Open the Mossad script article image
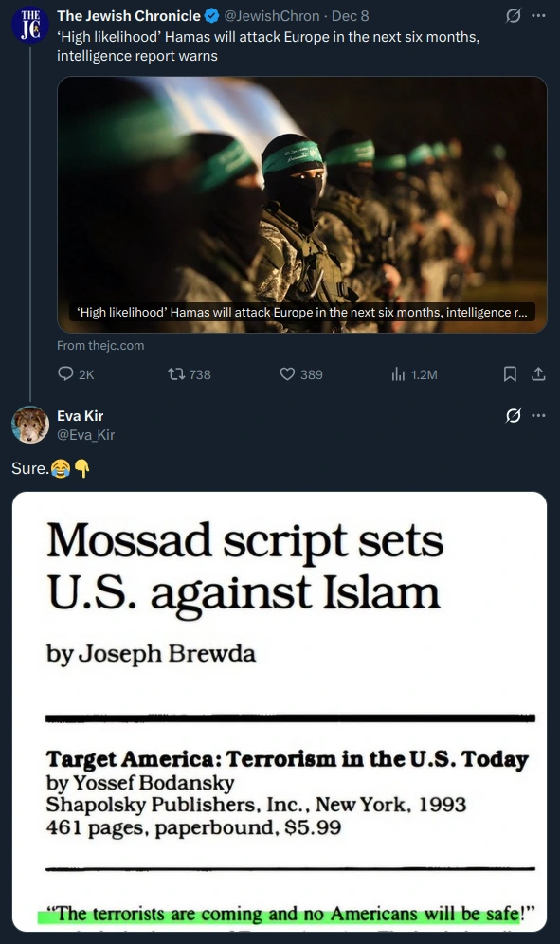 [280, 712]
